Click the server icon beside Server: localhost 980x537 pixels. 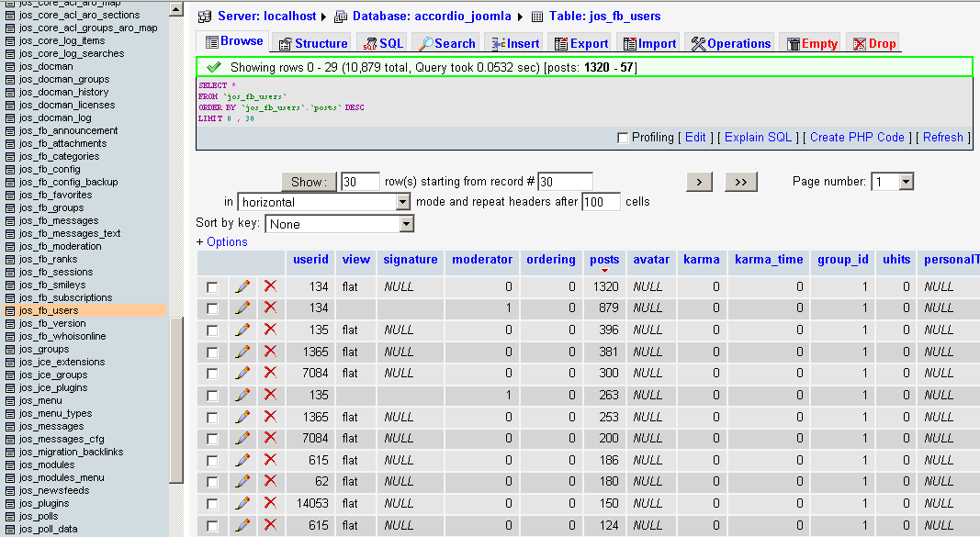pyautogui.click(x=205, y=17)
